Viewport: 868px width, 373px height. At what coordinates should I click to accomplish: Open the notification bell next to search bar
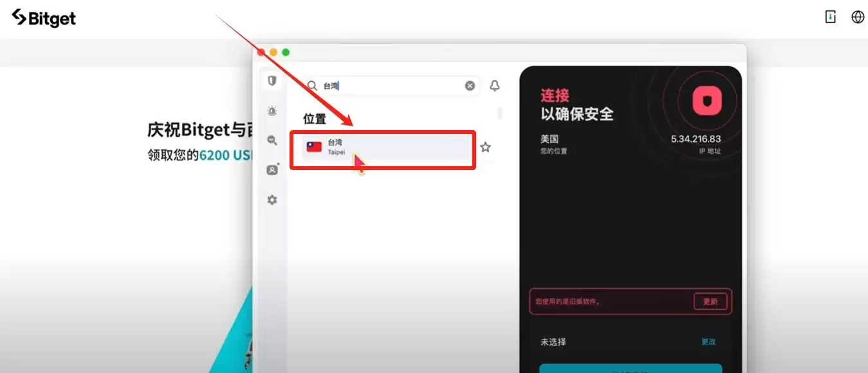[x=494, y=85]
